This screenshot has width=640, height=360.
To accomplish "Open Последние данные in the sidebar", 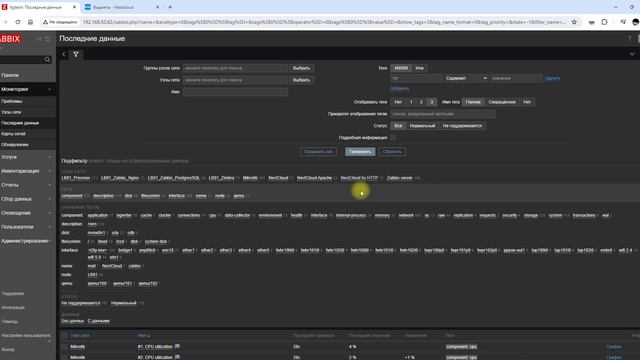I will 20,123.
